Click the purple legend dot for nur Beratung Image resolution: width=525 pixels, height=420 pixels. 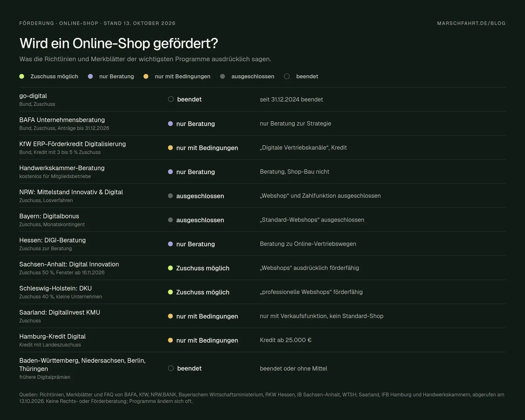click(90, 76)
